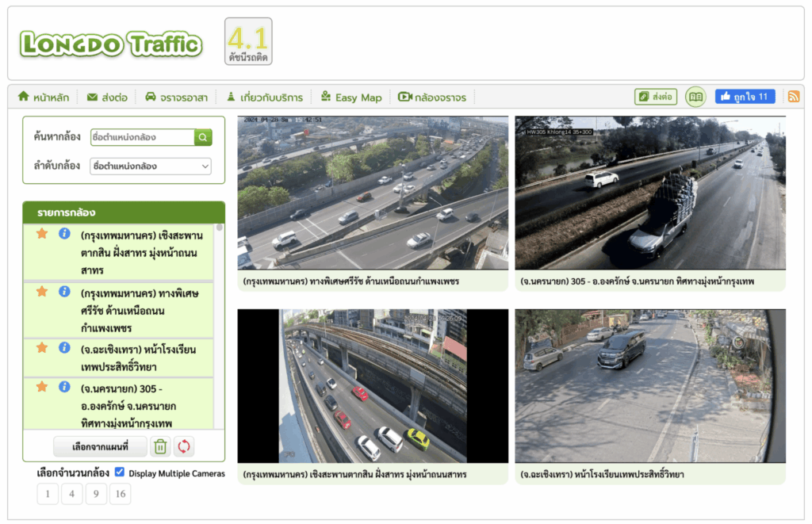This screenshot has height=524, width=812.
Task: Set camera count to 4
Action: 72,494
